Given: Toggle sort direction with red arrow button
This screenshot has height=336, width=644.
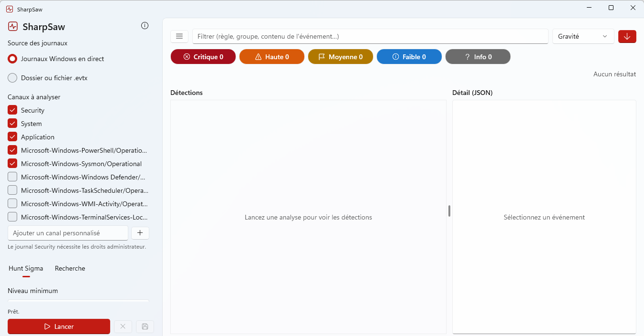Looking at the screenshot, I should tap(627, 36).
